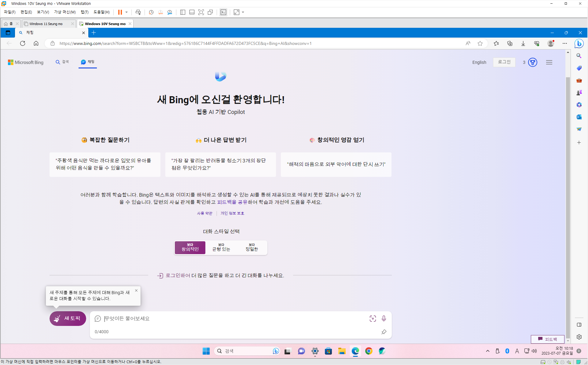Switch to the 검색 tab
588x365 pixels.
click(x=62, y=62)
